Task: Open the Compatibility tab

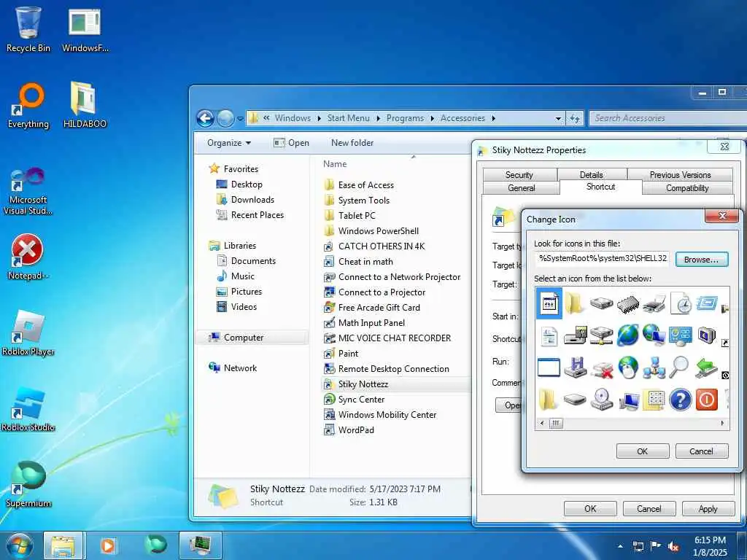Action: click(x=687, y=188)
